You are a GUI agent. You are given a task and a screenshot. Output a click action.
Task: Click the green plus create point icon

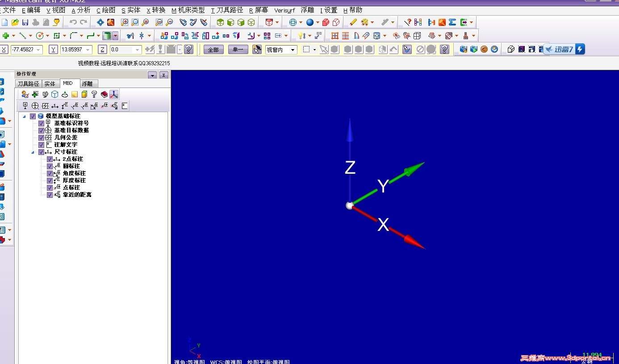(6, 35)
